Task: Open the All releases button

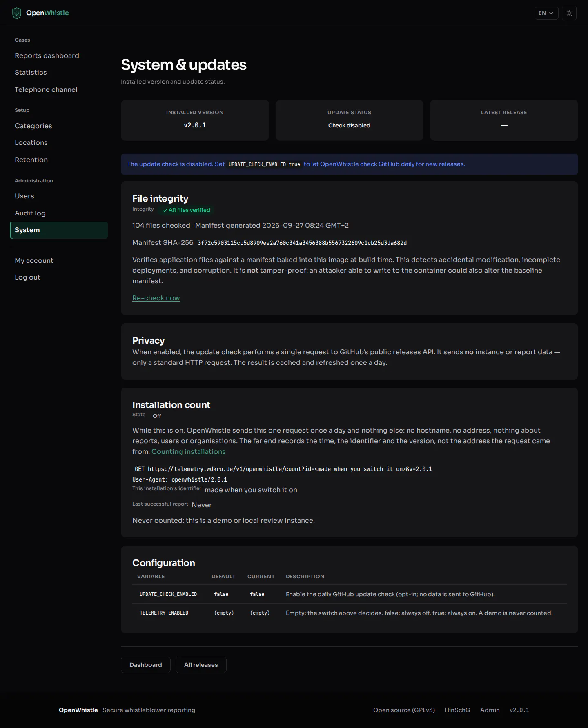Action: (x=201, y=665)
